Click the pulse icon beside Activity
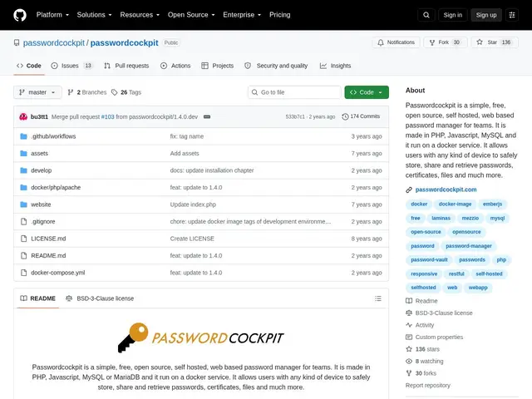 [x=409, y=325]
